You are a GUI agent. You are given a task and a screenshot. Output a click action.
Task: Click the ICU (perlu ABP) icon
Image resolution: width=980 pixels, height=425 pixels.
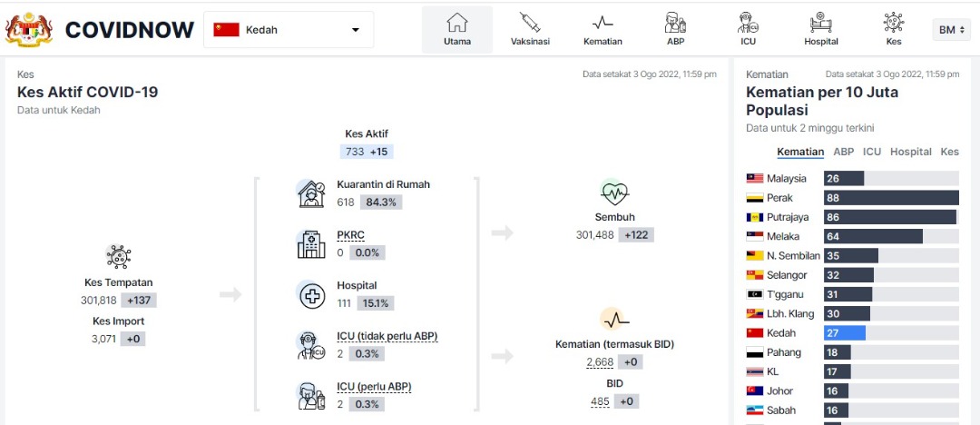310,396
